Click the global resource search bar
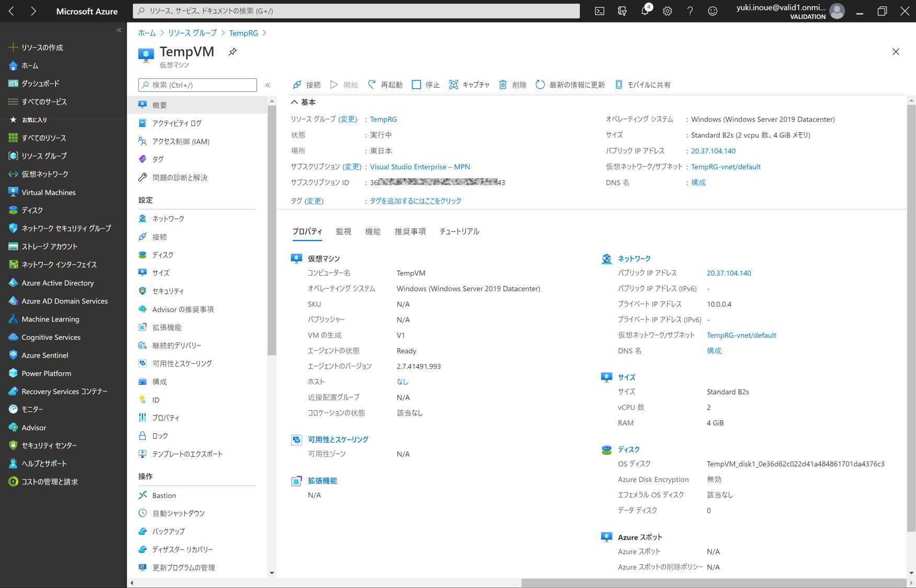916x588 pixels. coord(356,11)
